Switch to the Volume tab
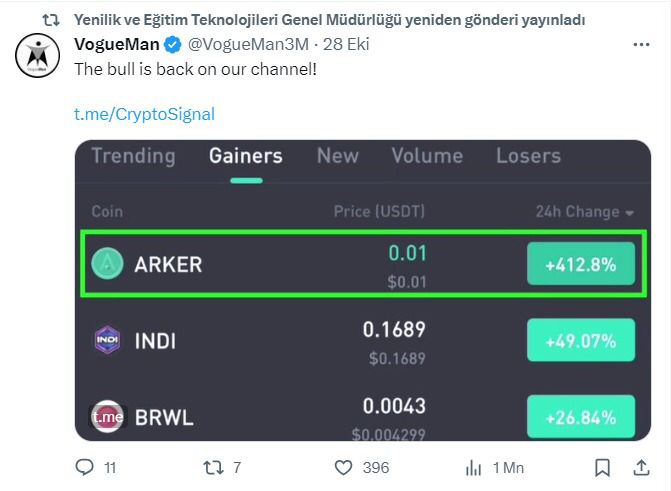The width and height of the screenshot is (671, 491). click(427, 156)
